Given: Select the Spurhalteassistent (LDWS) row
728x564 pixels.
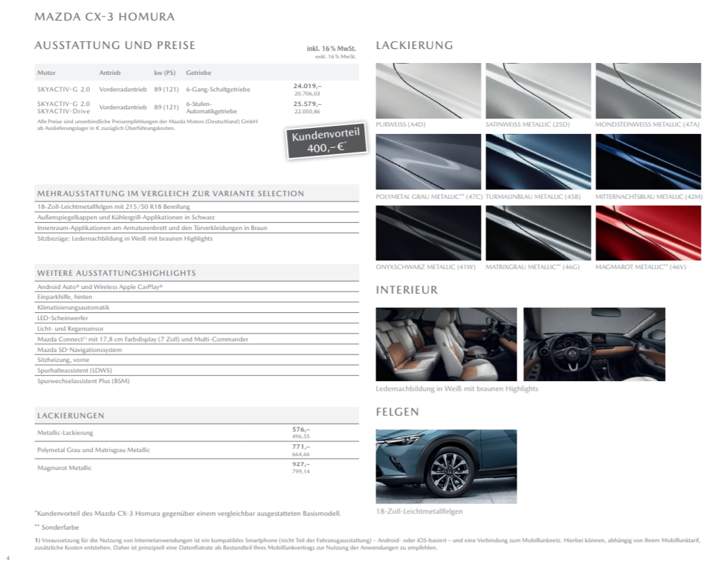Looking at the screenshot, I should [x=197, y=370].
